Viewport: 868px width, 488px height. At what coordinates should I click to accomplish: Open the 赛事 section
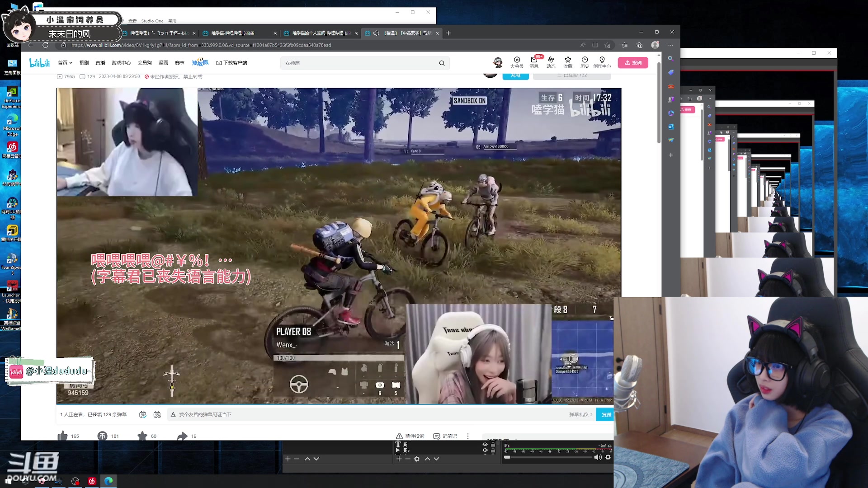179,63
